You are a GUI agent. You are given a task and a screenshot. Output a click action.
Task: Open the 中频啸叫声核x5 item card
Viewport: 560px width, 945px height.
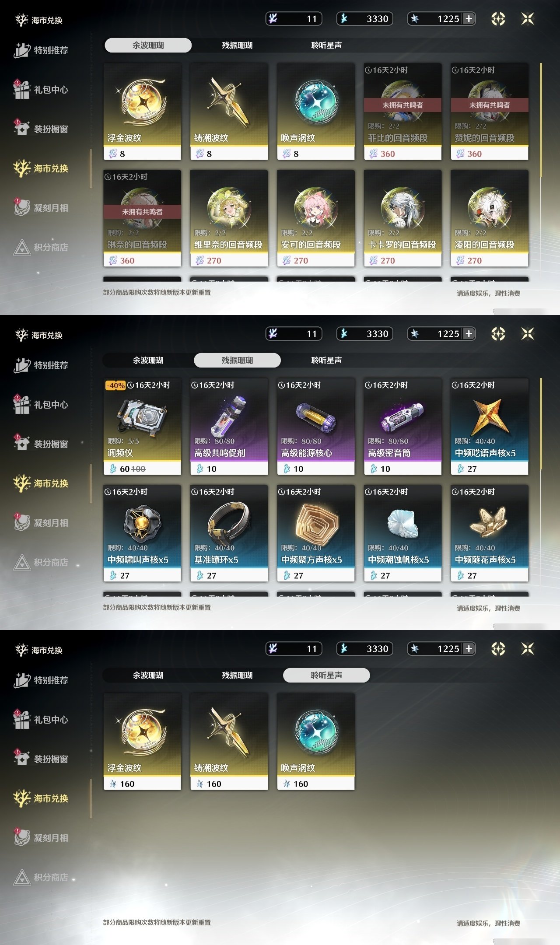tap(142, 533)
